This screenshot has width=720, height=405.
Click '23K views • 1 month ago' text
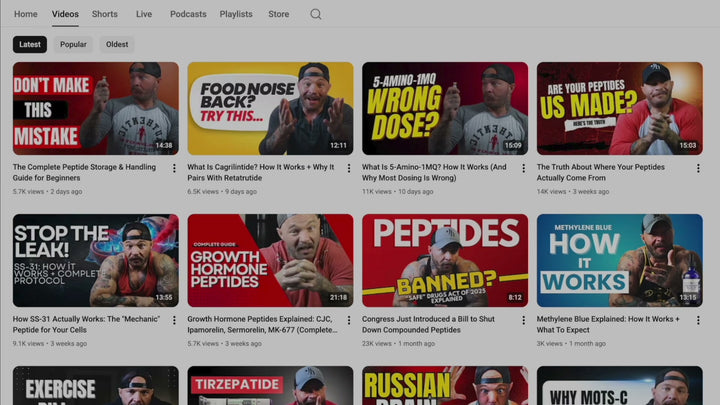(398, 343)
